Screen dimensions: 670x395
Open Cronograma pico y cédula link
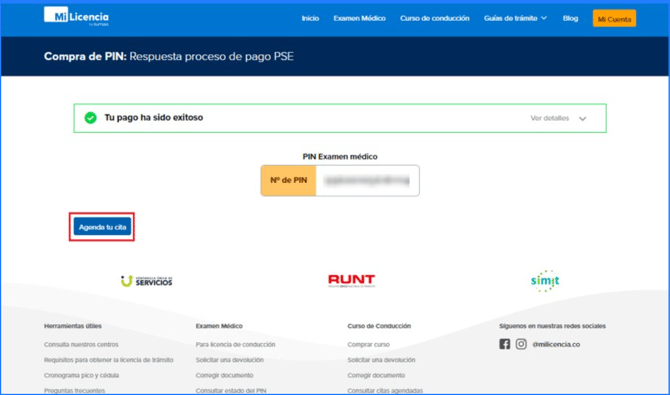(81, 375)
